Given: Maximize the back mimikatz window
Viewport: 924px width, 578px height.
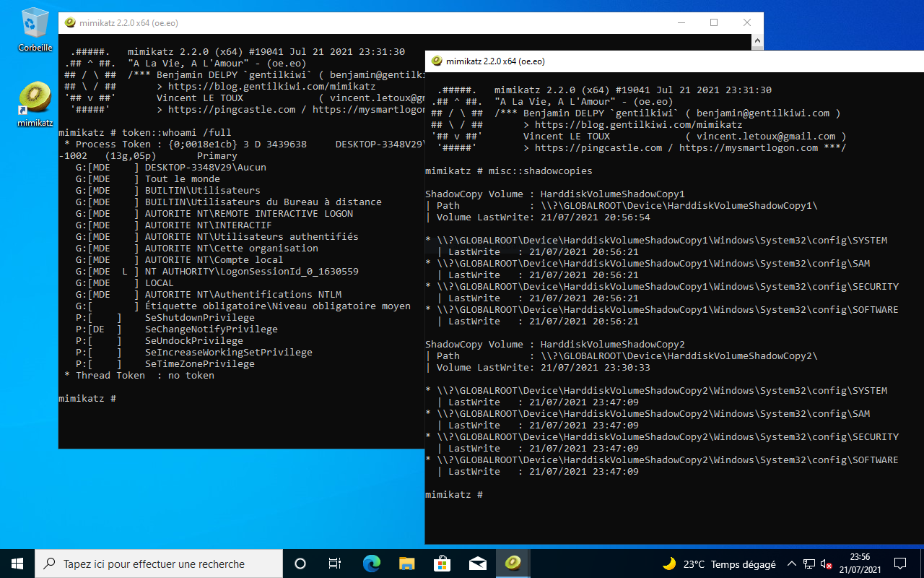Looking at the screenshot, I should tap(714, 22).
